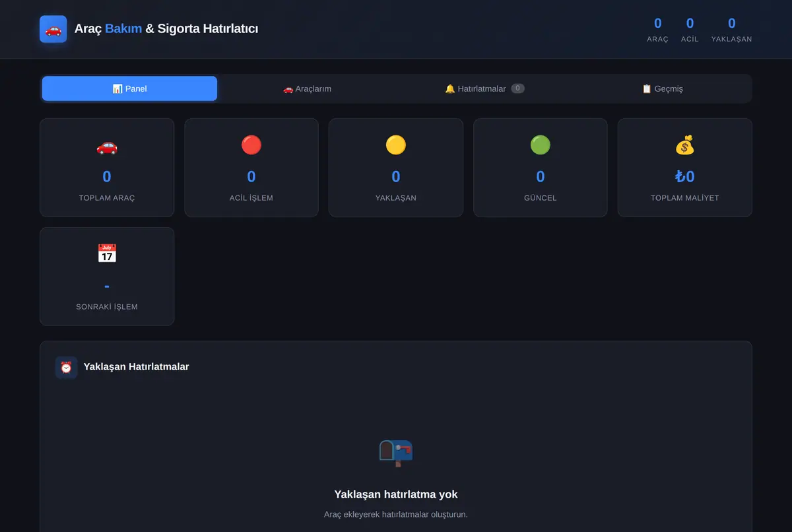Click the car logo icon in header

tap(53, 29)
